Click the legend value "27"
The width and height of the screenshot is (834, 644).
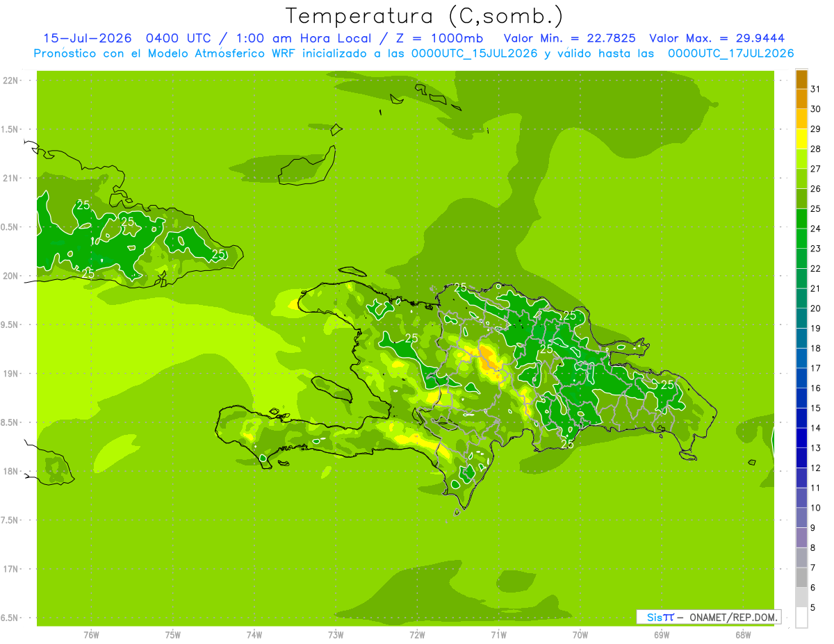tap(815, 169)
